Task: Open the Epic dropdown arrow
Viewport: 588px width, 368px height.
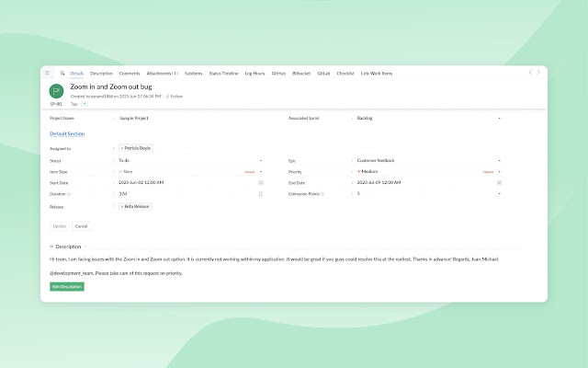Action: pyautogui.click(x=499, y=161)
